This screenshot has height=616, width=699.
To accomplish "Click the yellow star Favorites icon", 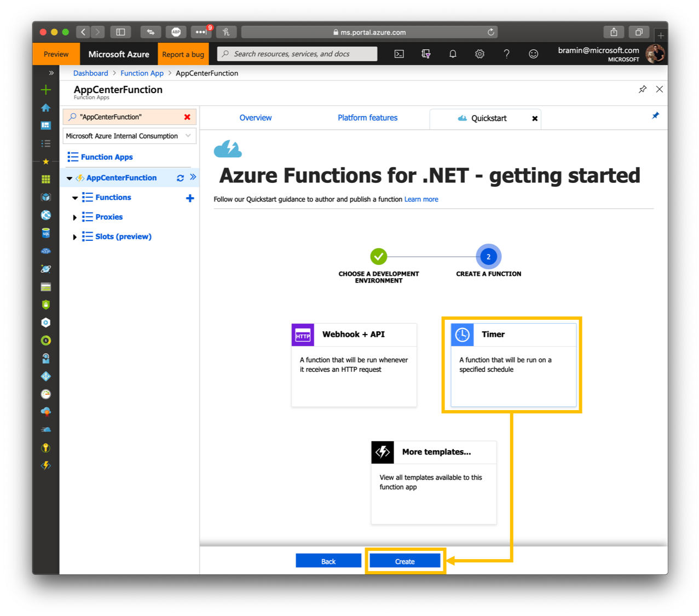I will click(46, 162).
